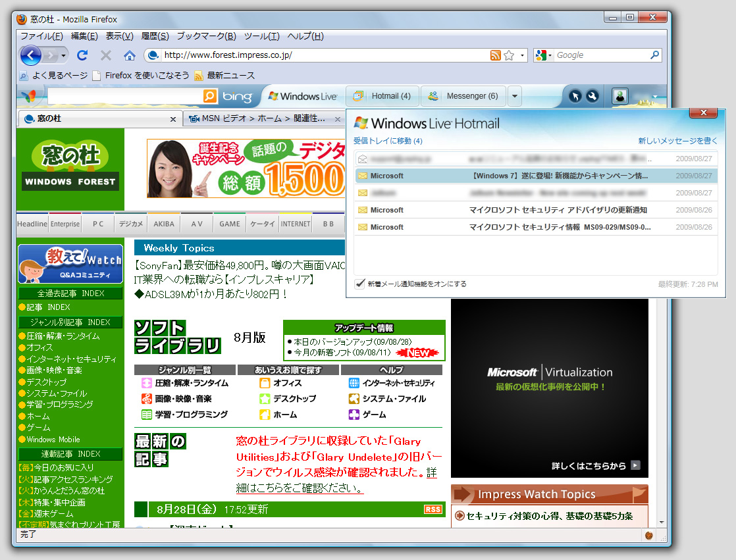Open the Google search engine dropdown

click(x=549, y=55)
